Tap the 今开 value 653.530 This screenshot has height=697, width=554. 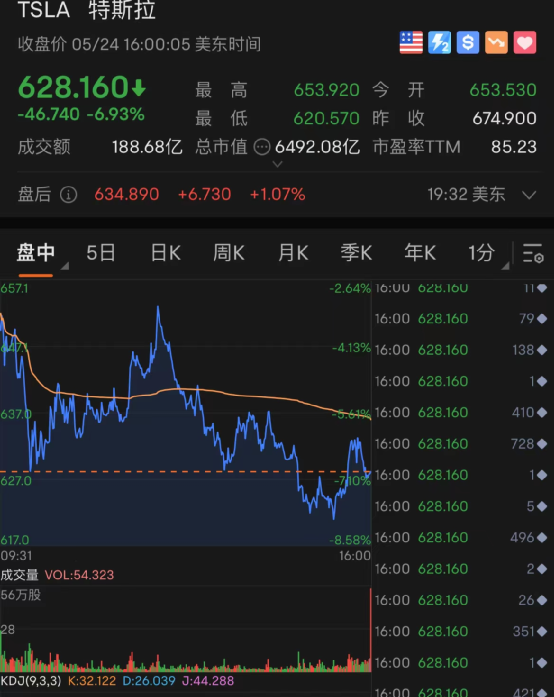pyautogui.click(x=503, y=90)
